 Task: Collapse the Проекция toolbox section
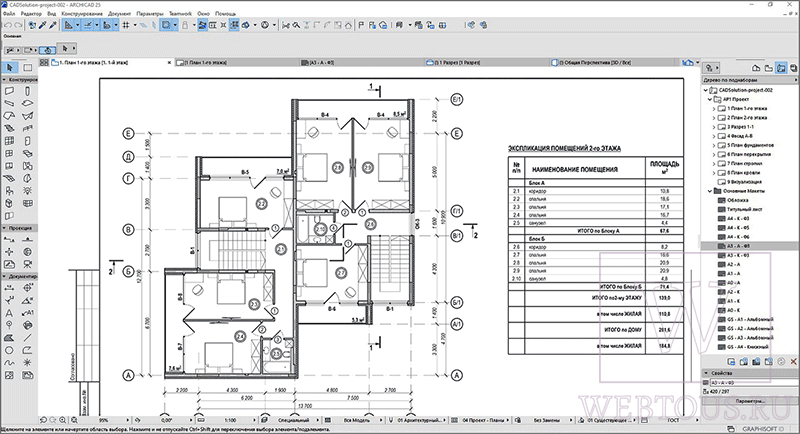[x=4, y=228]
